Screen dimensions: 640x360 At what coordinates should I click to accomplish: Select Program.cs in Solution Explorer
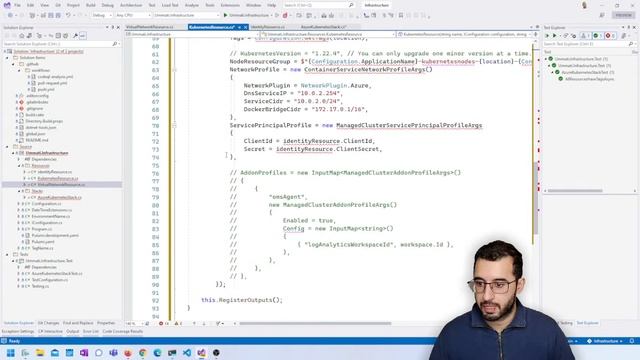pyautogui.click(x=42, y=229)
